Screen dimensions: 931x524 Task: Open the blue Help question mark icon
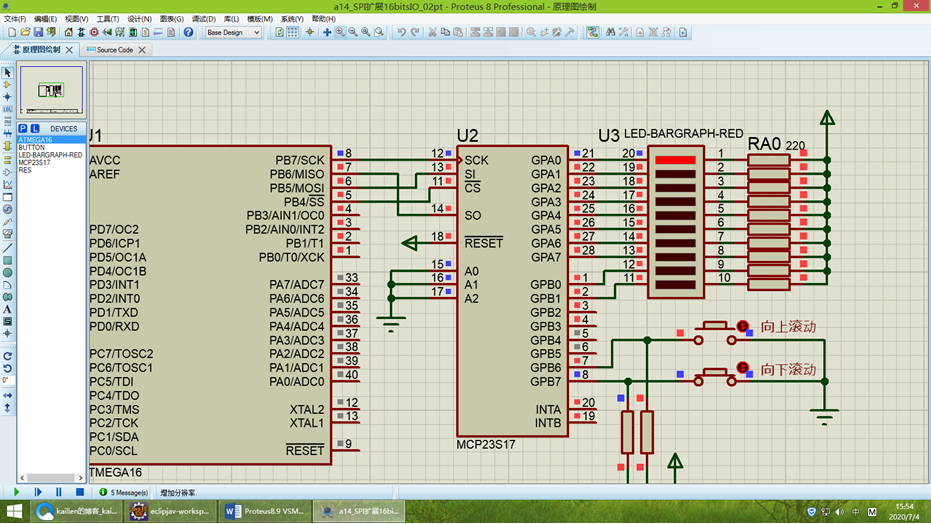(188, 33)
